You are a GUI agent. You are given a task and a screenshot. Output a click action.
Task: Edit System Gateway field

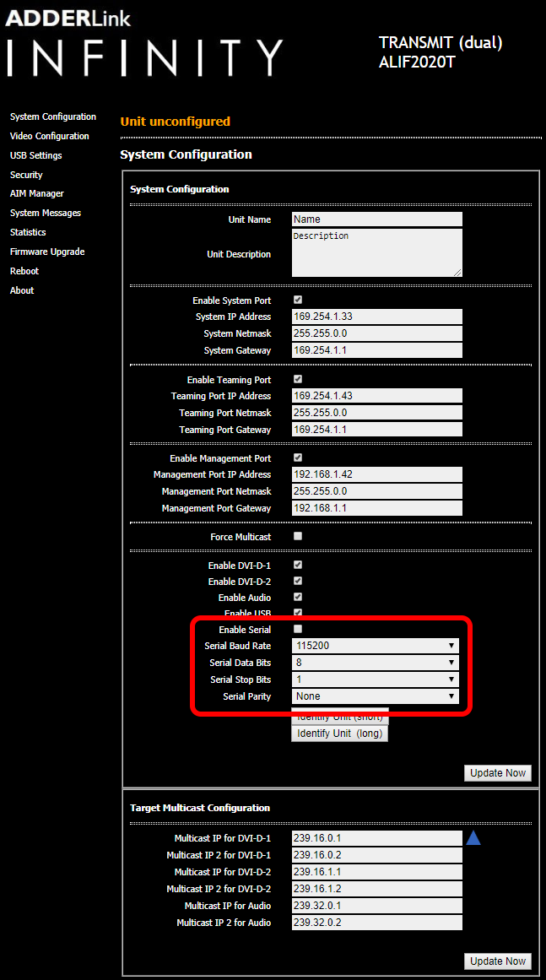pos(376,350)
